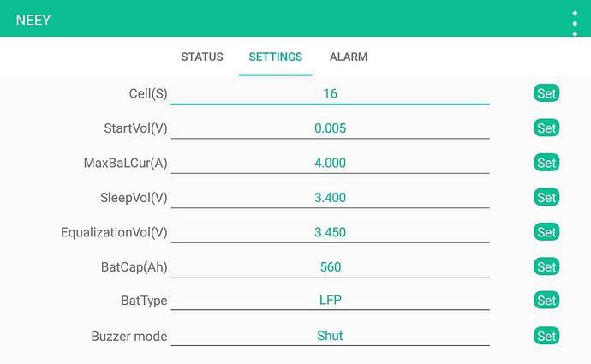The image size is (591, 364).
Task: Confirm MaxBaLCur(A) using Set
Action: [x=546, y=163]
